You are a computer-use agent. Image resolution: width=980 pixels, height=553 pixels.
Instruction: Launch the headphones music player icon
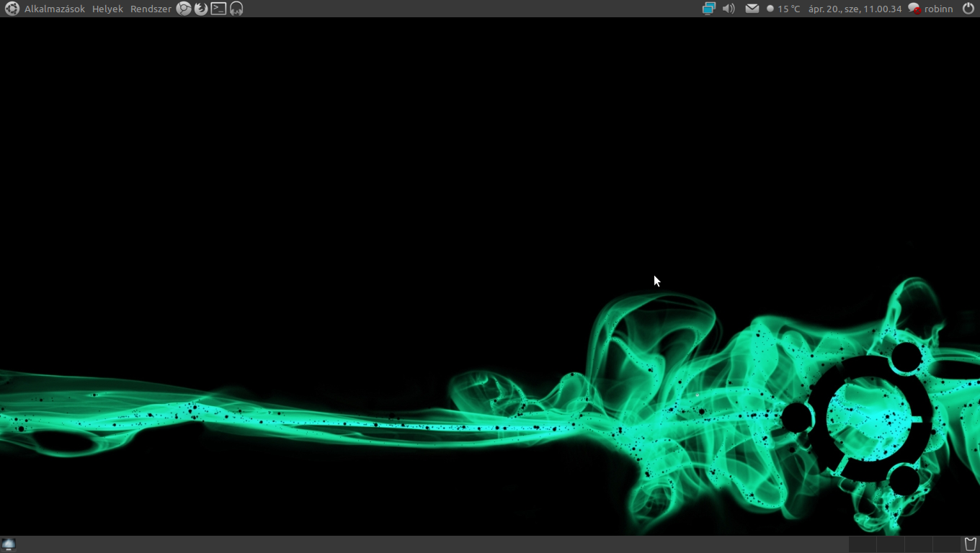click(x=236, y=9)
